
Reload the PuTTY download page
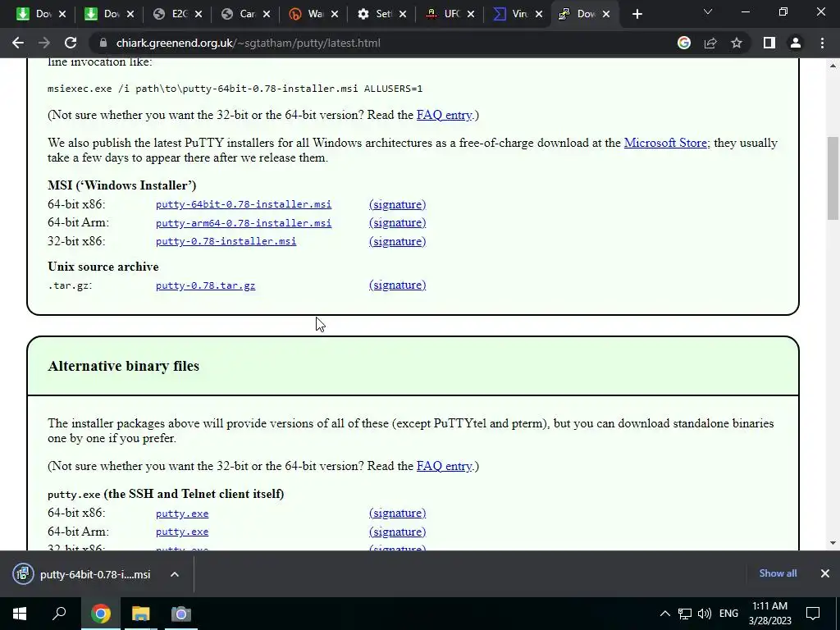pyautogui.click(x=71, y=43)
